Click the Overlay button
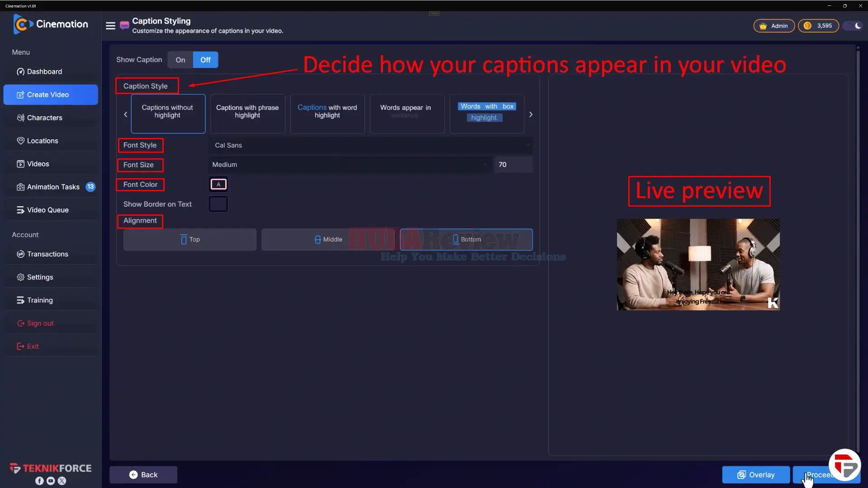This screenshot has height=488, width=868. [x=756, y=475]
